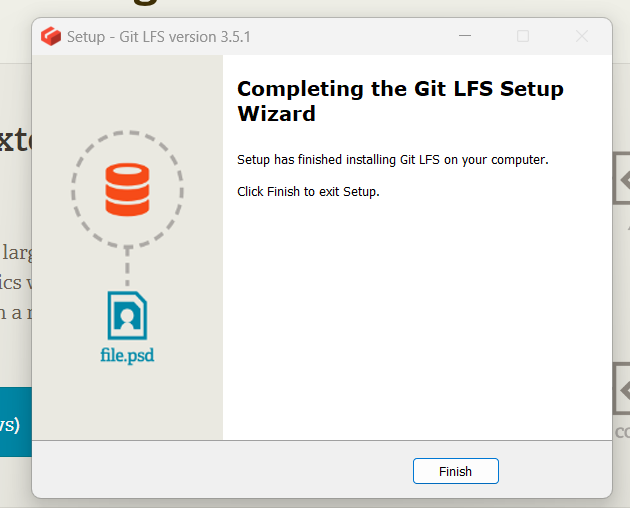Click the Finish button
The image size is (630, 508).
(x=455, y=471)
